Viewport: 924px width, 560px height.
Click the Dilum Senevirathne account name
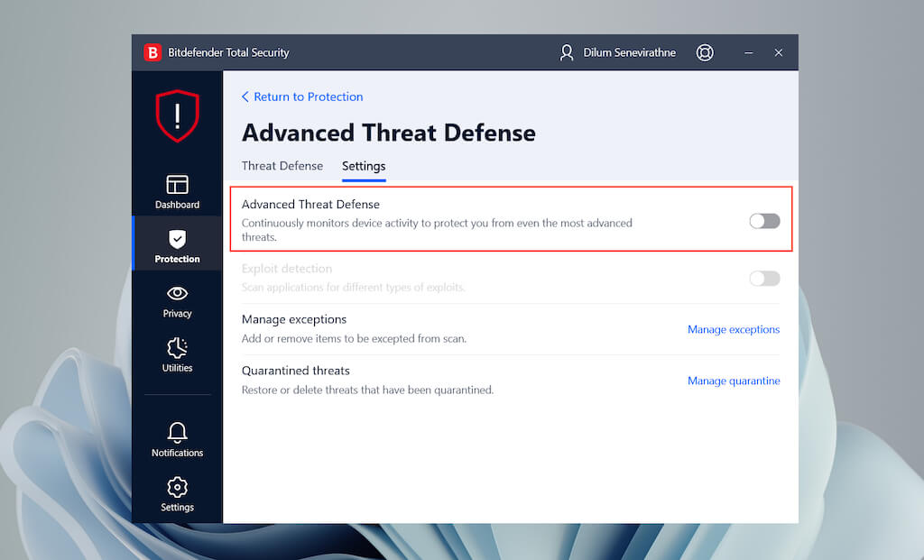pos(629,52)
